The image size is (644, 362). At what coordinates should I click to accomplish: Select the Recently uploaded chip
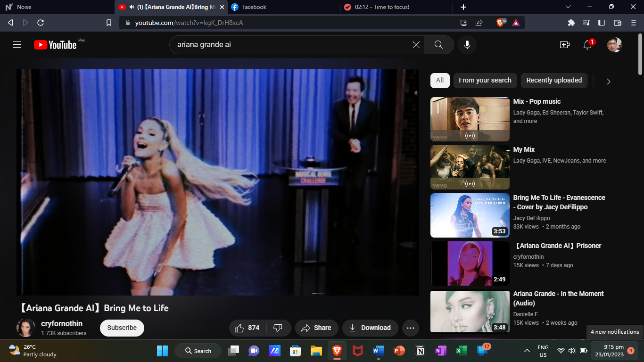pos(554,80)
